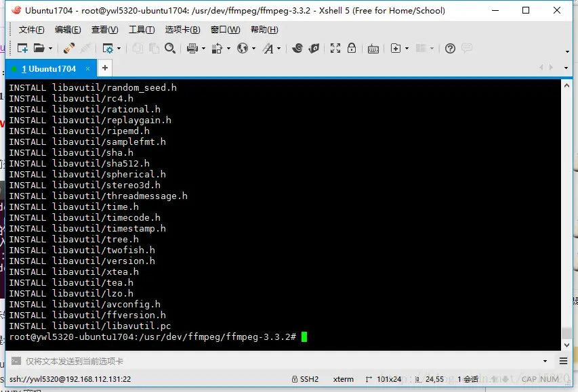
Task: Expand the Encoding globe dropdown arrow
Action: pos(253,48)
